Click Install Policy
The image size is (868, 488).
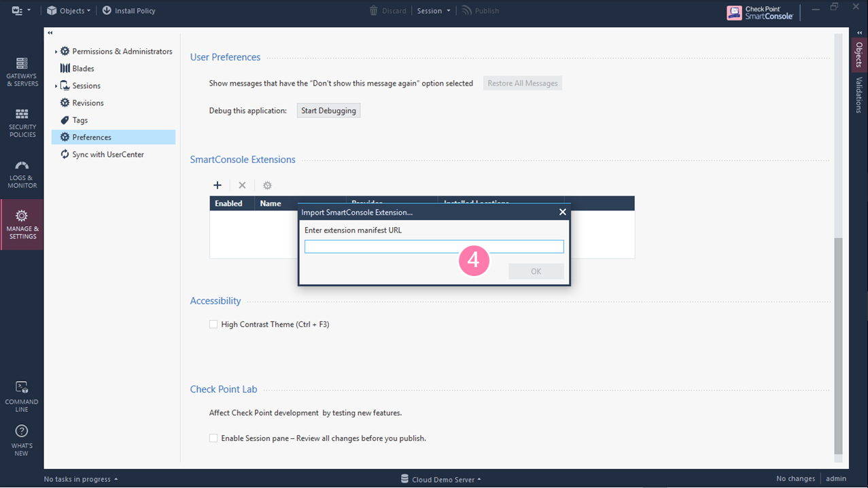(128, 11)
